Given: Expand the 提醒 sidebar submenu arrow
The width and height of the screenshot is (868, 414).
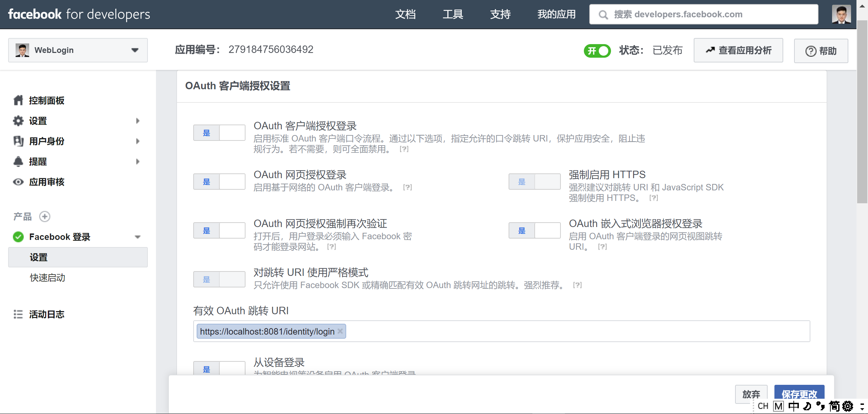Looking at the screenshot, I should 138,162.
